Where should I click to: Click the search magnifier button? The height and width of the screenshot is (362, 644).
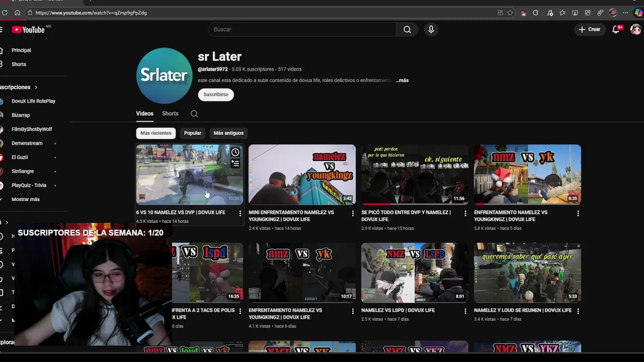[x=407, y=30]
